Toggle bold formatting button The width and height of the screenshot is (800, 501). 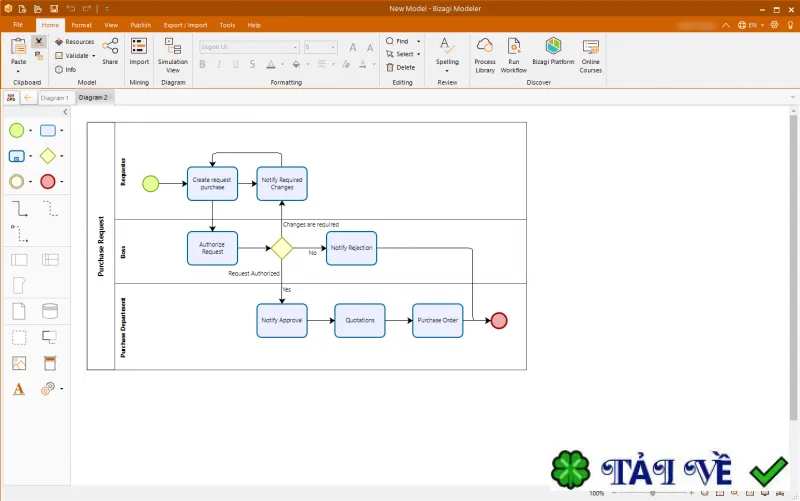click(203, 64)
